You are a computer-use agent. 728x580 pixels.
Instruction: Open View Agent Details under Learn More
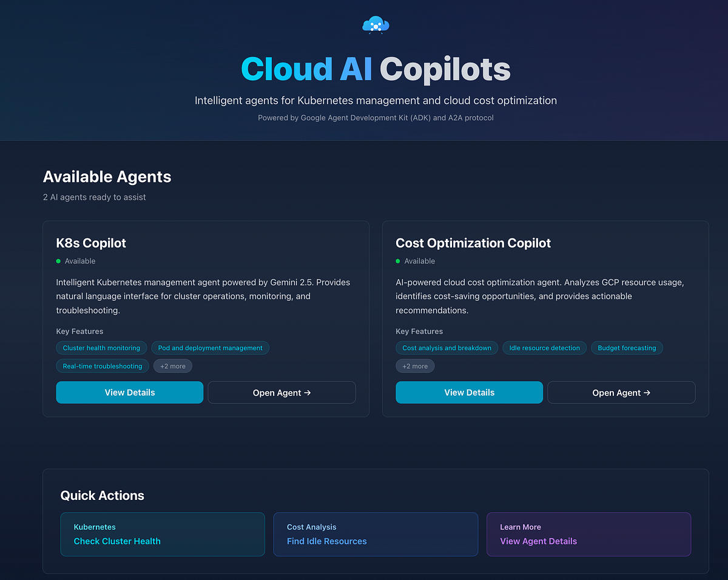coord(538,541)
